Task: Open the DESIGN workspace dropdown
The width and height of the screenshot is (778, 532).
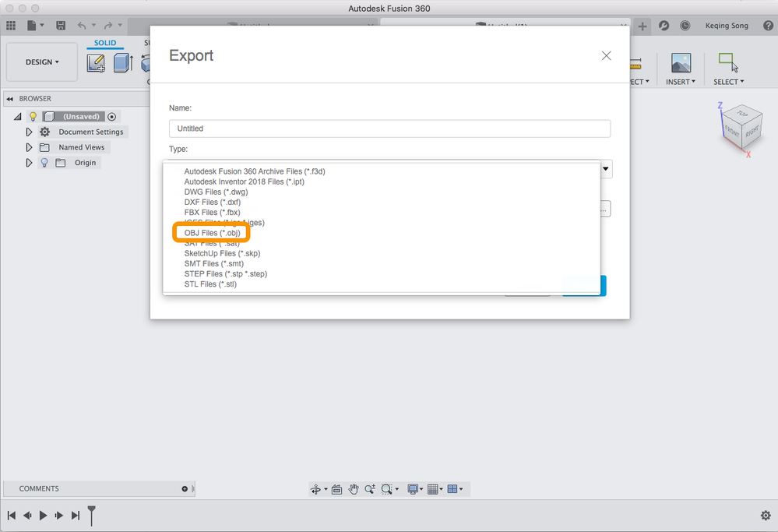Action: click(42, 62)
